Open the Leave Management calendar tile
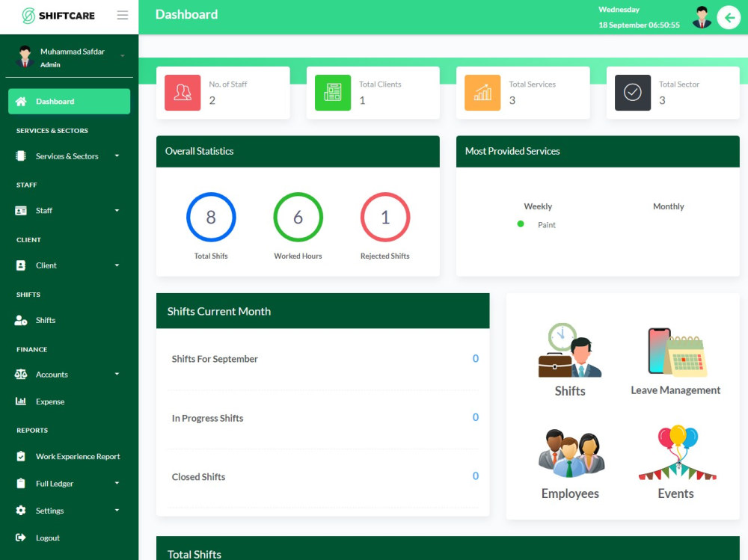Viewport: 748px width, 560px height. (677, 351)
